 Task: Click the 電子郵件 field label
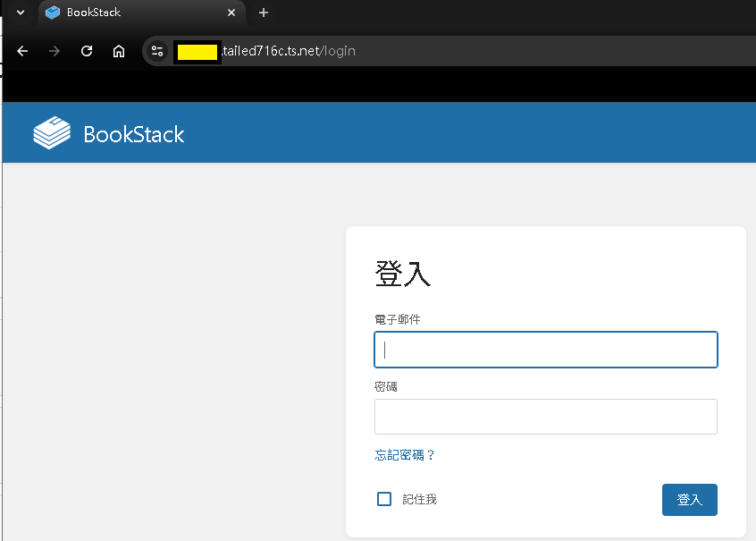click(397, 319)
